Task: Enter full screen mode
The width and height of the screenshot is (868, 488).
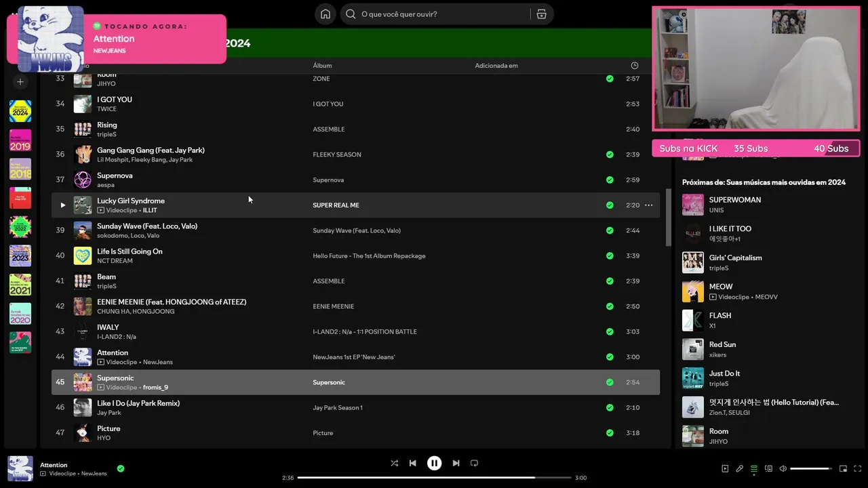Action: [x=857, y=468]
